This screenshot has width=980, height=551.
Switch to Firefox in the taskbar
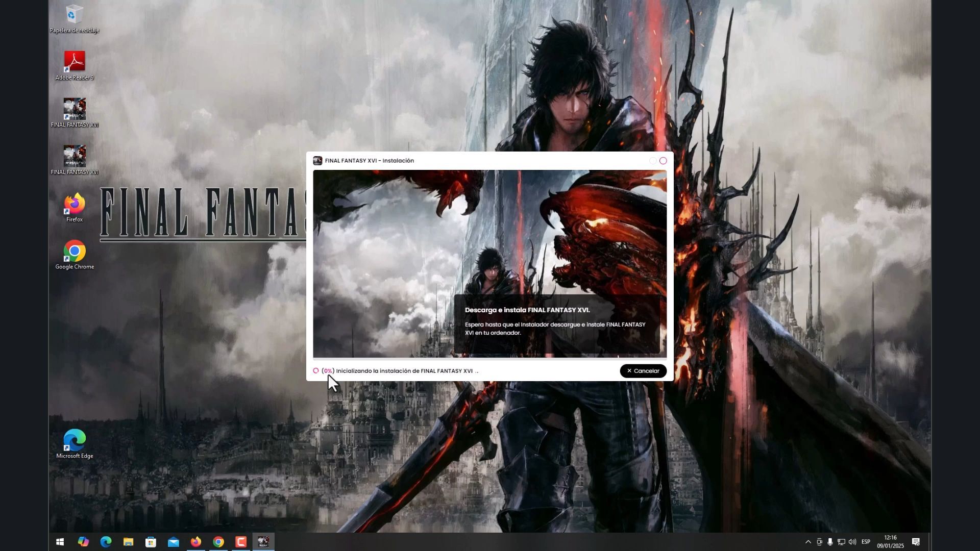tap(196, 542)
